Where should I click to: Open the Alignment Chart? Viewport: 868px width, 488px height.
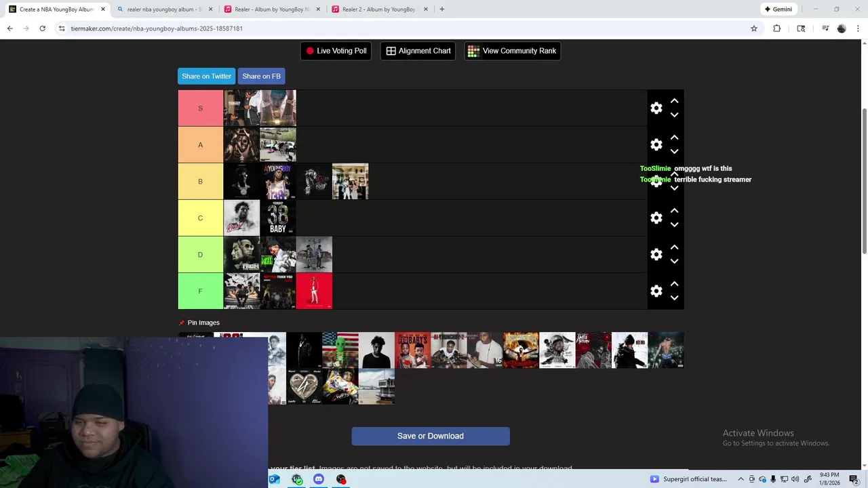[418, 51]
